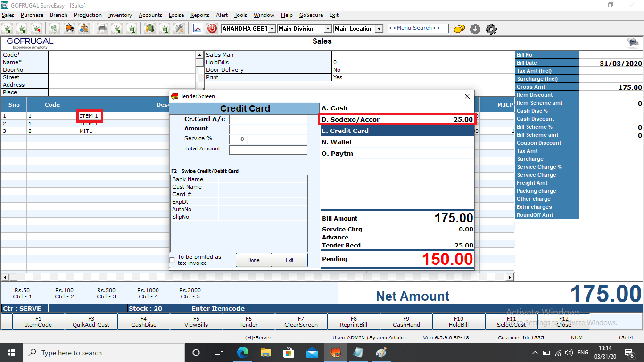Click the Menu Search box
Screen dimensions: 644x362
(x=418, y=28)
